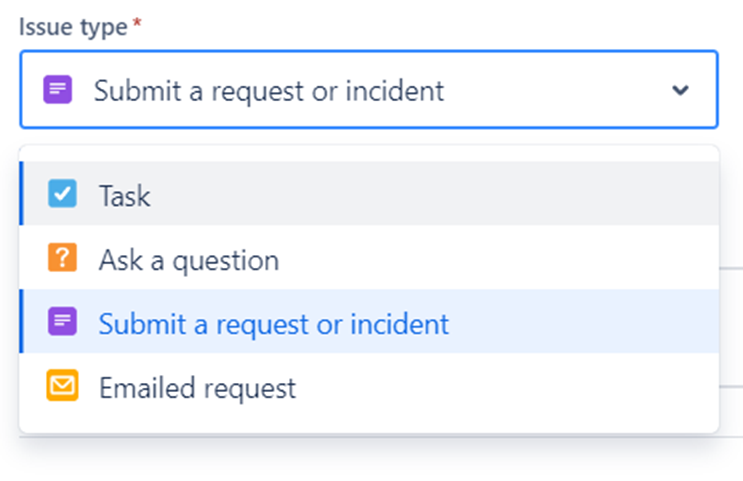
Task: Select the Task option
Action: click(x=369, y=193)
